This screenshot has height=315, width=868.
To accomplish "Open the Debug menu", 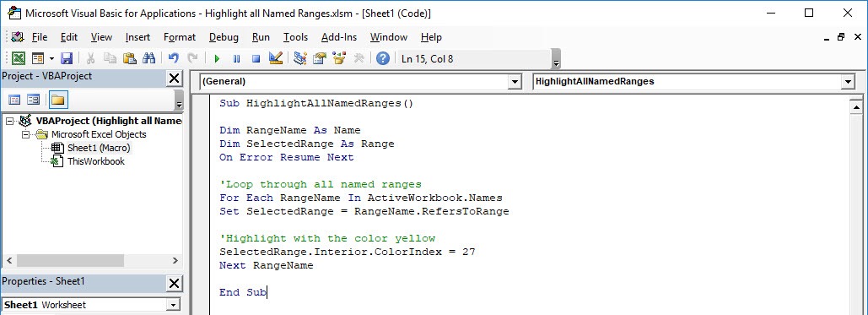I will pos(224,37).
